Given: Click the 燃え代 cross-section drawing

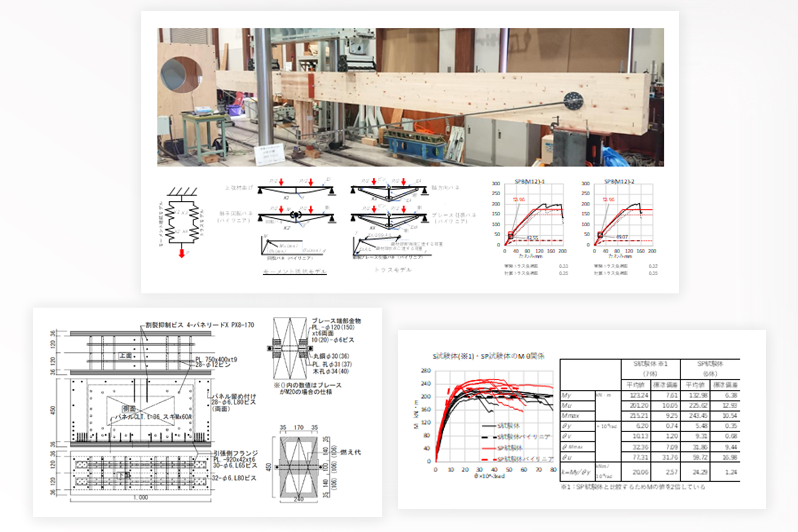Looking at the screenshot, I should coord(298,467).
